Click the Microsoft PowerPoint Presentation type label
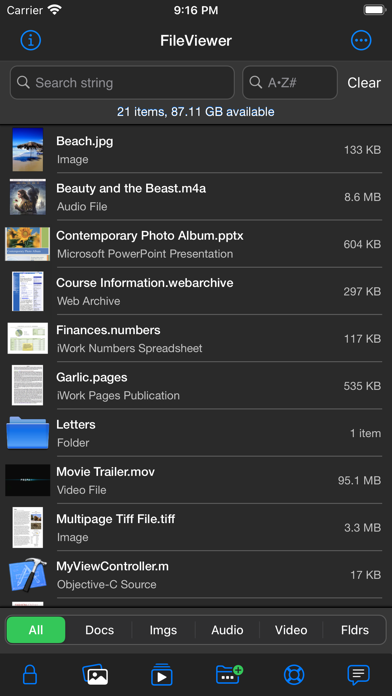This screenshot has width=392, height=696. [145, 254]
